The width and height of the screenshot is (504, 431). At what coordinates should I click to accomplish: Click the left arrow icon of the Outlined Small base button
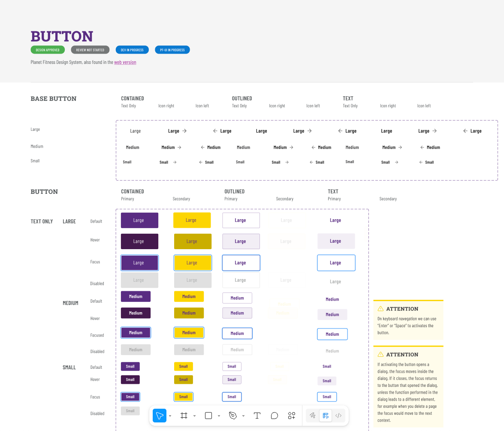(x=311, y=162)
